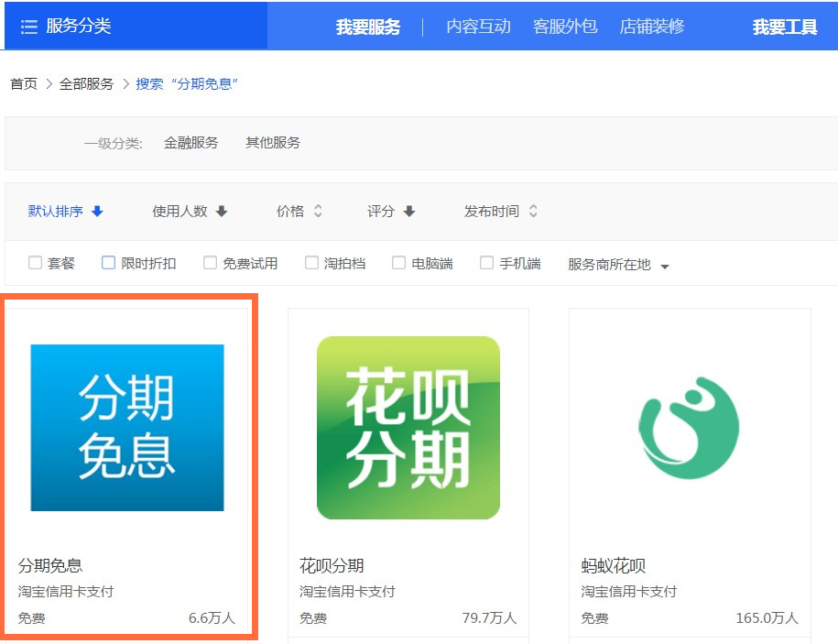The height and width of the screenshot is (644, 838).
Task: Click 淘宝信用卡支付 under 分期免息
Action: pyautogui.click(x=66, y=591)
